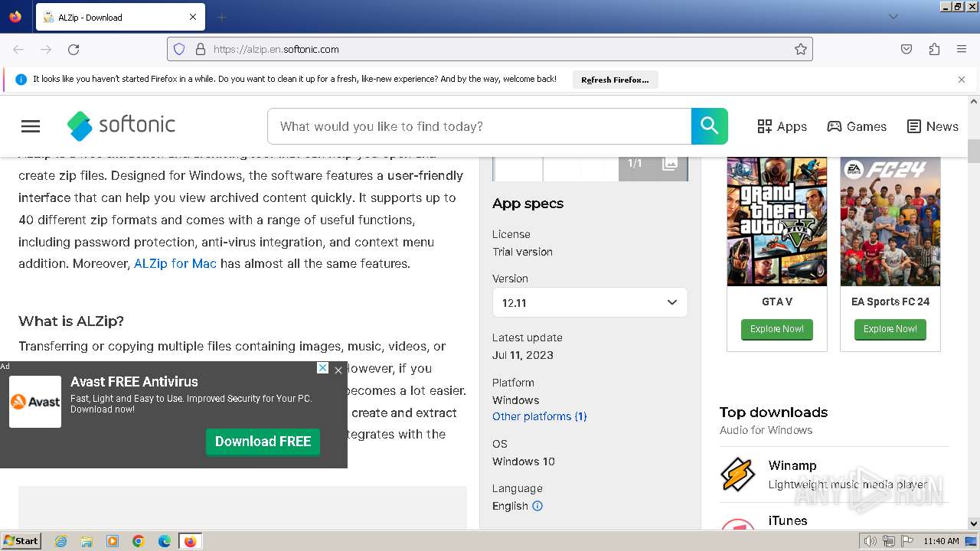The height and width of the screenshot is (551, 980).
Task: Click the 'What is ALZip?' heading
Action: coord(71,321)
